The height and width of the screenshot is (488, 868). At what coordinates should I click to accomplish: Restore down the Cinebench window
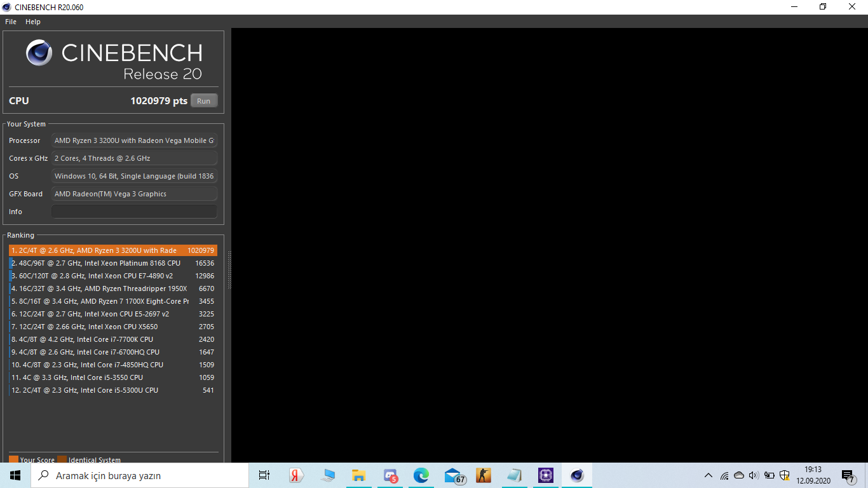coord(823,7)
